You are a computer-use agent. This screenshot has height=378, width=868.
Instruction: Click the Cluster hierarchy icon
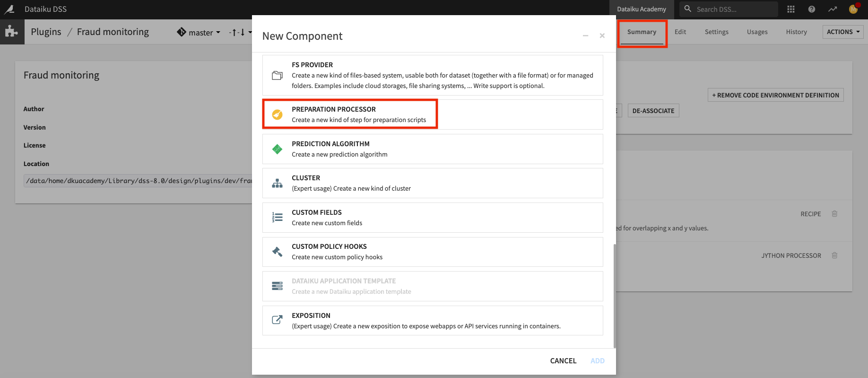click(277, 183)
